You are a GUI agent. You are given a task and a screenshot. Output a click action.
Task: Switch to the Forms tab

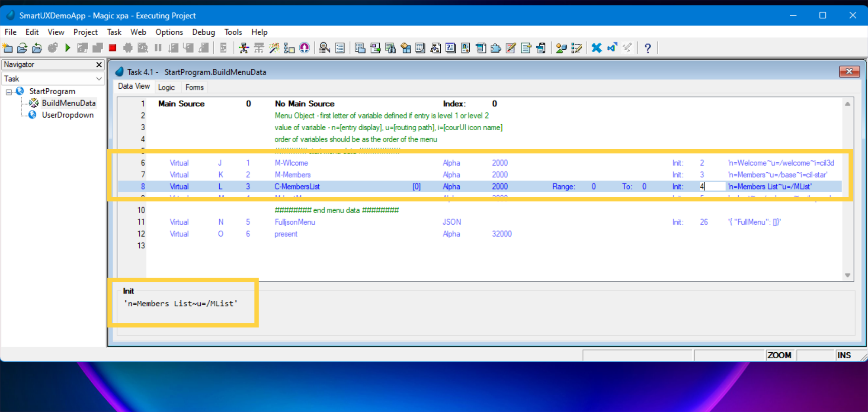pyautogui.click(x=194, y=87)
